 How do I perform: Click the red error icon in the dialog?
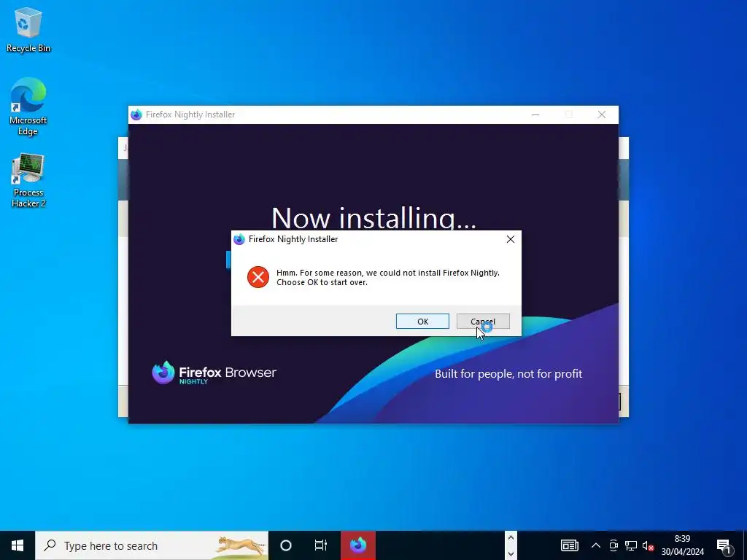click(258, 277)
